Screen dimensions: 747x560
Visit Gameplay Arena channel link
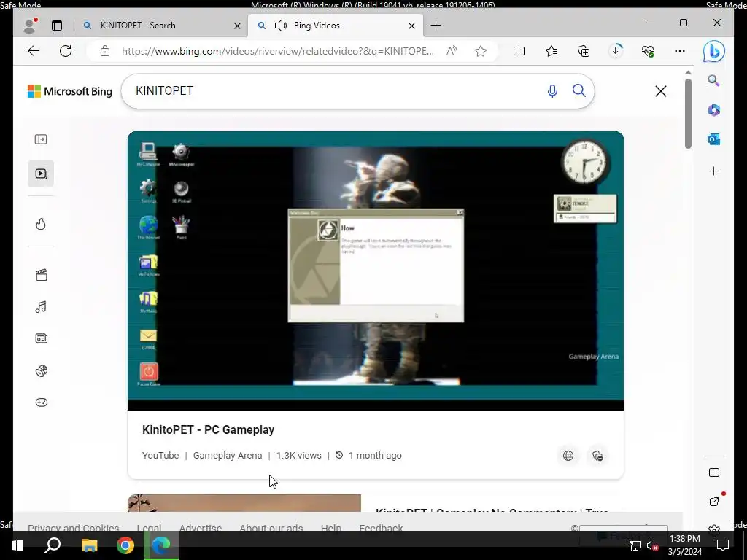point(228,455)
